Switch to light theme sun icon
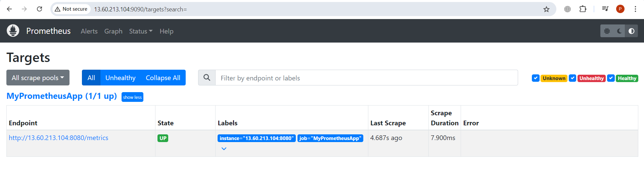This screenshot has height=196, width=644. tap(607, 31)
